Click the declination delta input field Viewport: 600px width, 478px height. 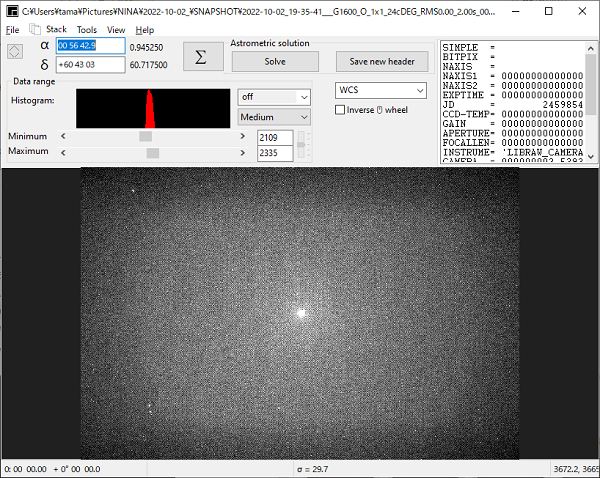tap(91, 64)
